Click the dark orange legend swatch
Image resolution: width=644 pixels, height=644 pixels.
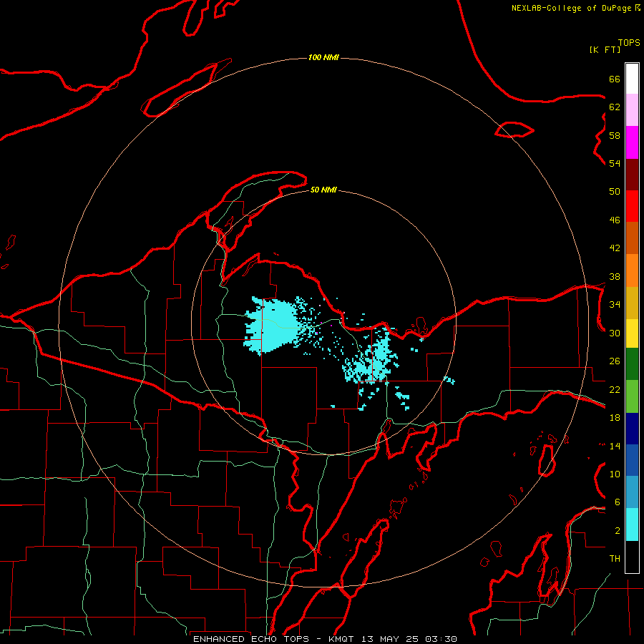click(632, 238)
